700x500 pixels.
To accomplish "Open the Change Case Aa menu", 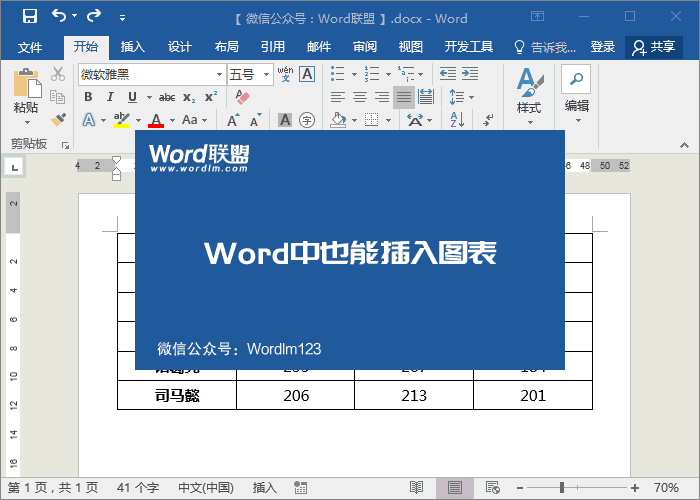I will point(194,120).
